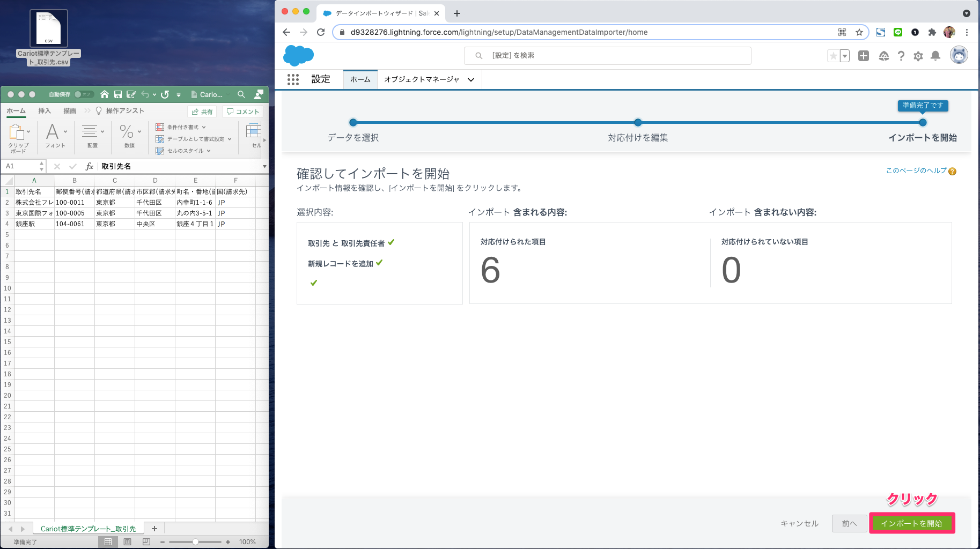Open the Trailhead guidance icon
980x549 pixels.
(x=884, y=56)
